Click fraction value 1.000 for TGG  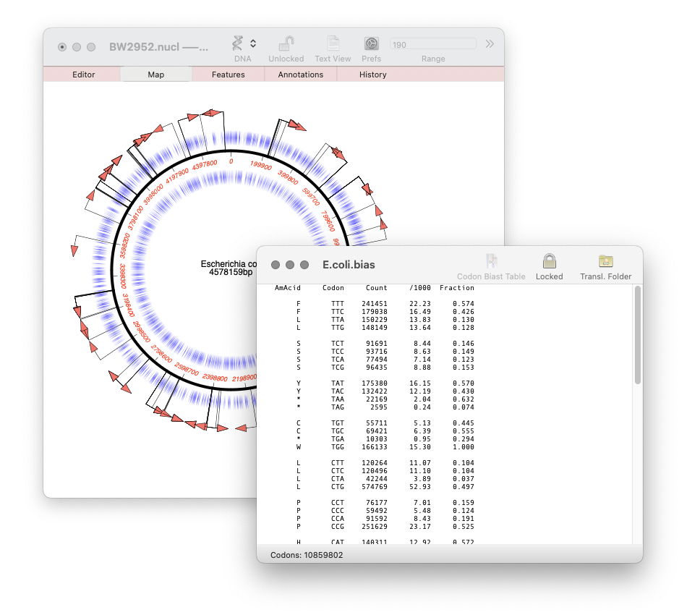(464, 447)
